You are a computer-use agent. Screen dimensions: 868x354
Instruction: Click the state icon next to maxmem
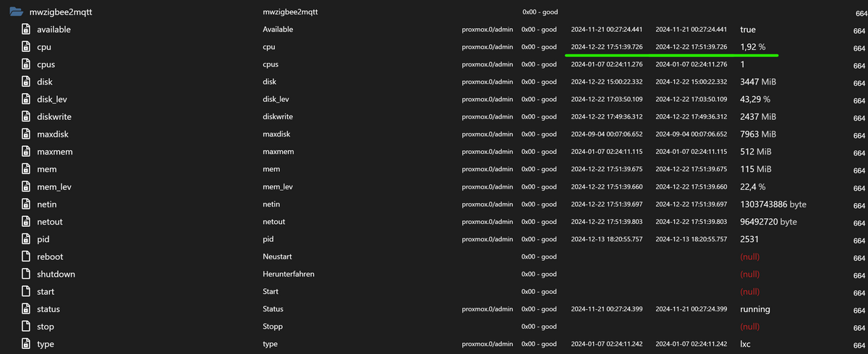pyautogui.click(x=26, y=152)
